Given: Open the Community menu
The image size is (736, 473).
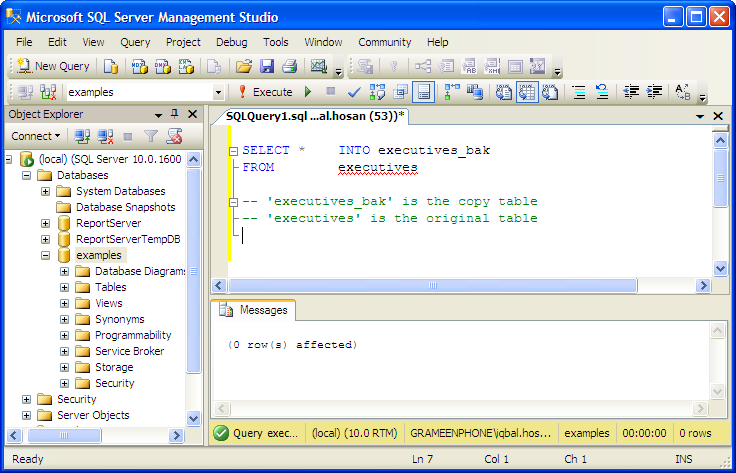Looking at the screenshot, I should pos(384,42).
